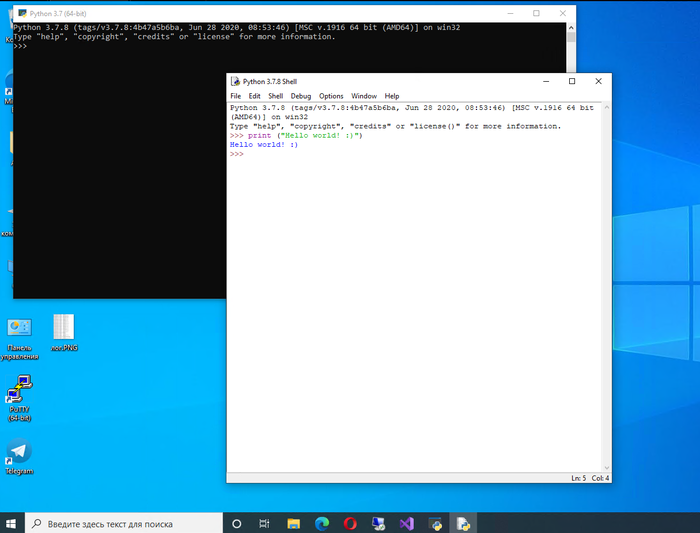Screen dimensions: 700x533
Task: Click the Ln: 5 status bar indicator
Action: point(579,478)
